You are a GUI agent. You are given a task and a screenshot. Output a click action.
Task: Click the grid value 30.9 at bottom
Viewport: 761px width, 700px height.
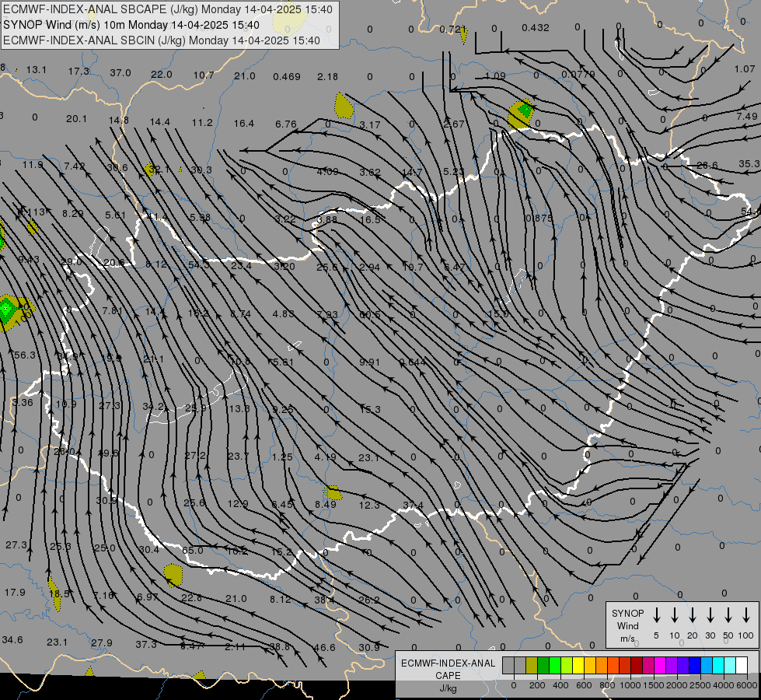[369, 647]
